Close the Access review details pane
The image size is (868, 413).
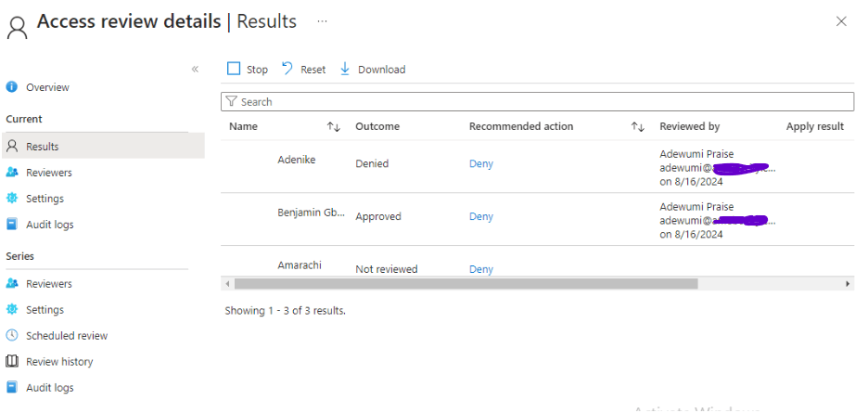coord(841,21)
